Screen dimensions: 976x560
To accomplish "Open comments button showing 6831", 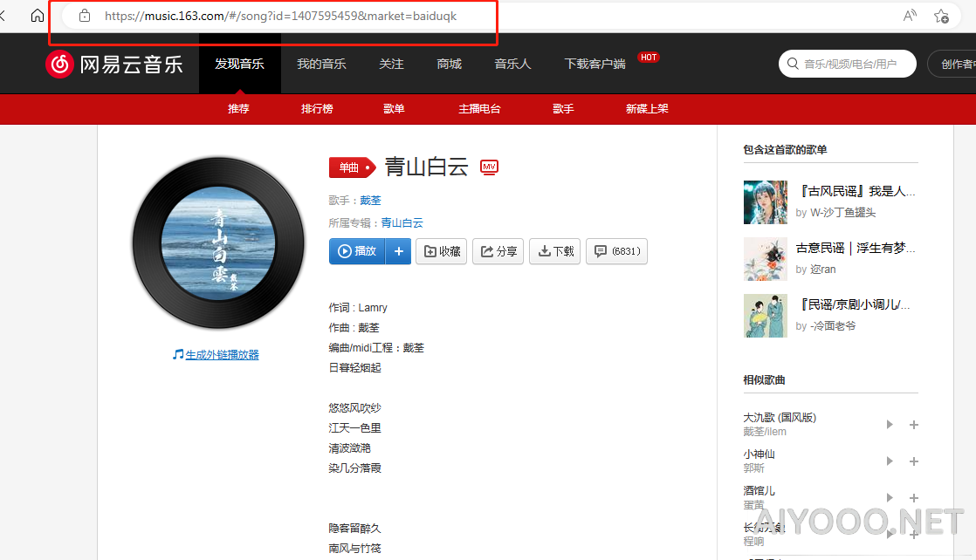I will pyautogui.click(x=616, y=251).
